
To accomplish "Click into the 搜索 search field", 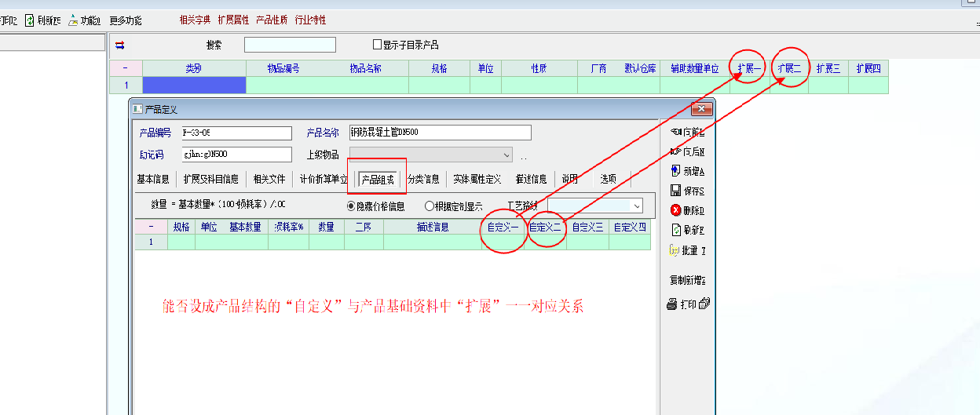I will tap(290, 45).
